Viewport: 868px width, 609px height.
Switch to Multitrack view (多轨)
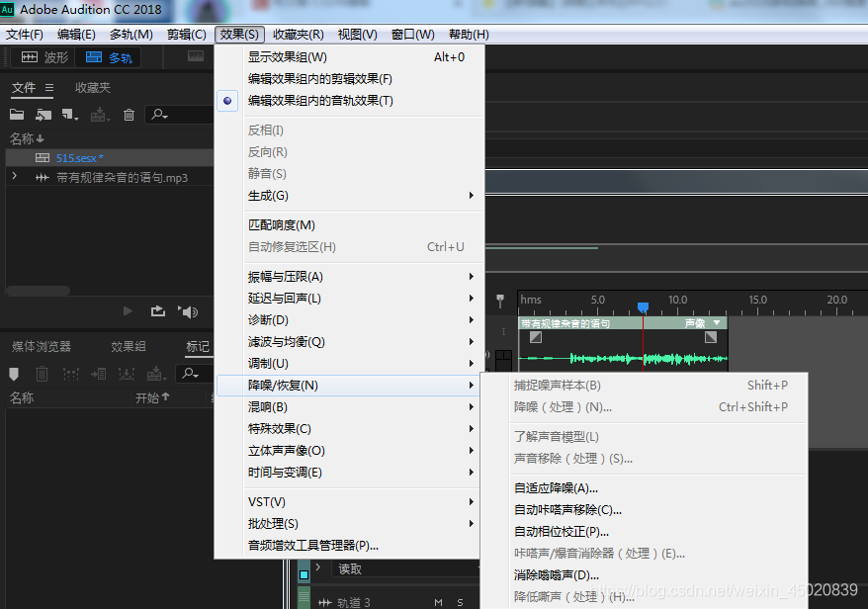click(109, 57)
